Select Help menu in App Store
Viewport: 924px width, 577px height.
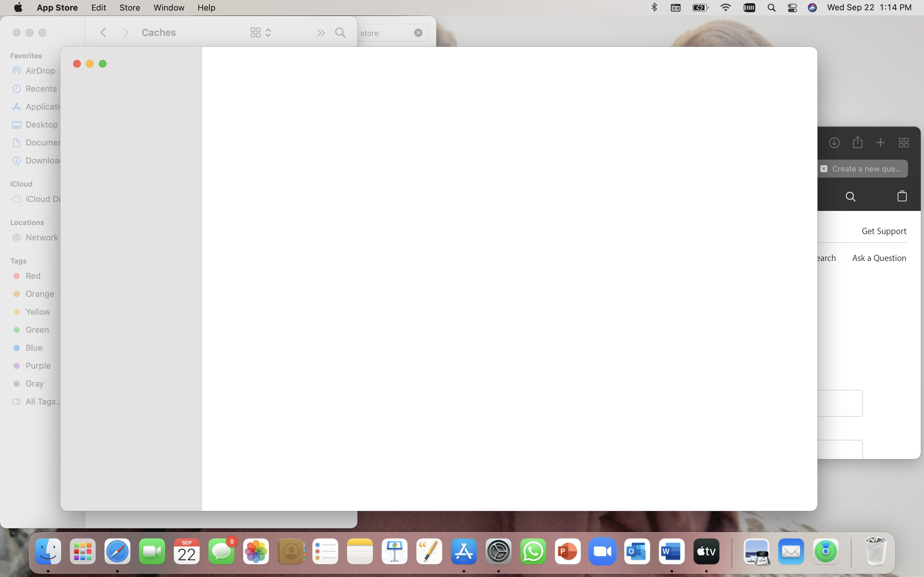click(206, 7)
